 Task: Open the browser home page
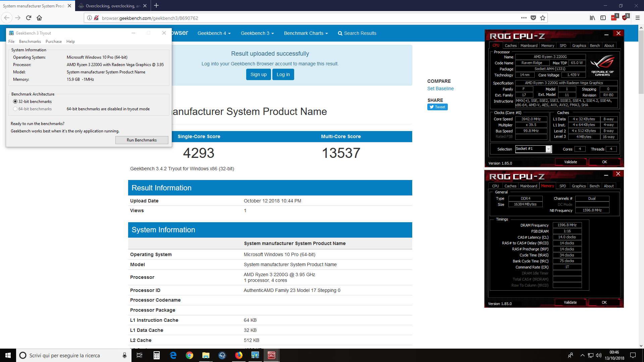point(39,18)
